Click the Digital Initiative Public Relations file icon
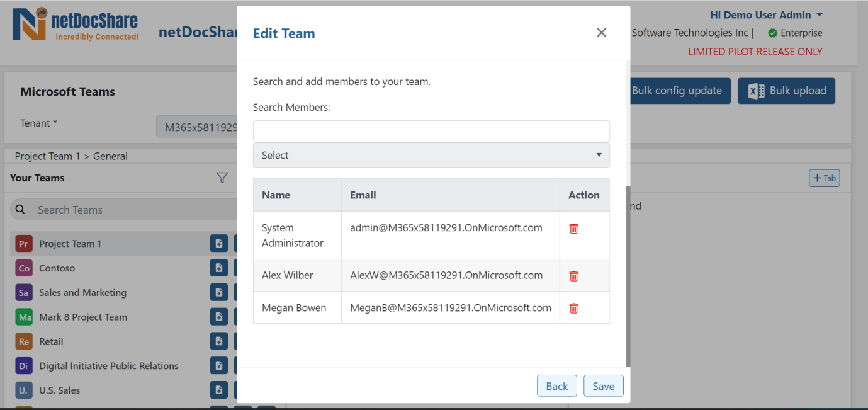This screenshot has height=410, width=868. click(219, 366)
